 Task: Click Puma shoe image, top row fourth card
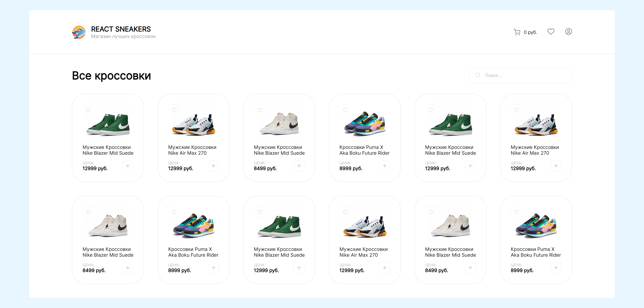point(365,124)
